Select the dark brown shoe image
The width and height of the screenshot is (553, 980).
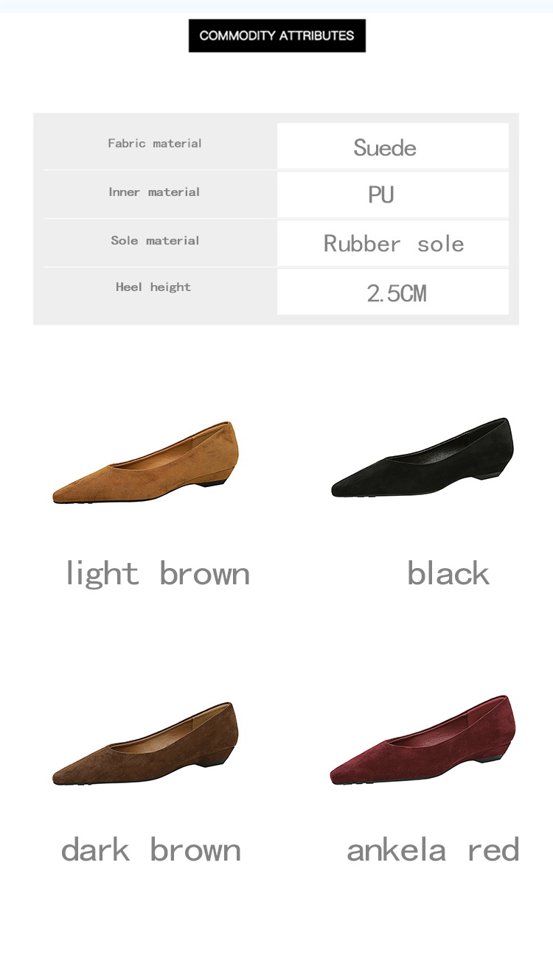point(146,743)
